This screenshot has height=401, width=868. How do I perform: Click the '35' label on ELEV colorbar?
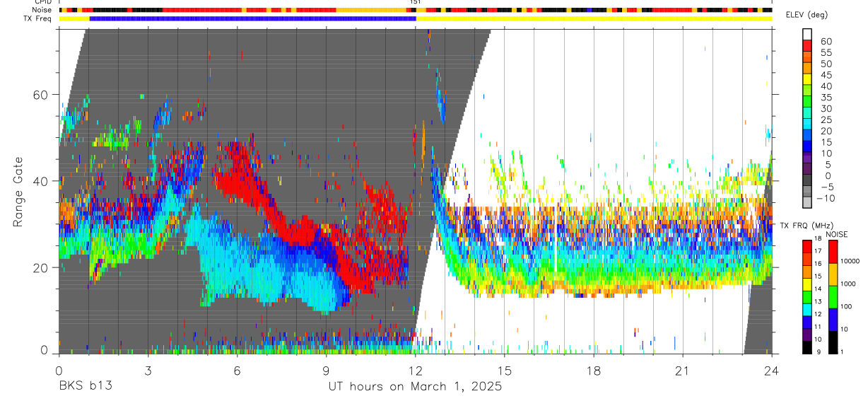click(x=826, y=98)
